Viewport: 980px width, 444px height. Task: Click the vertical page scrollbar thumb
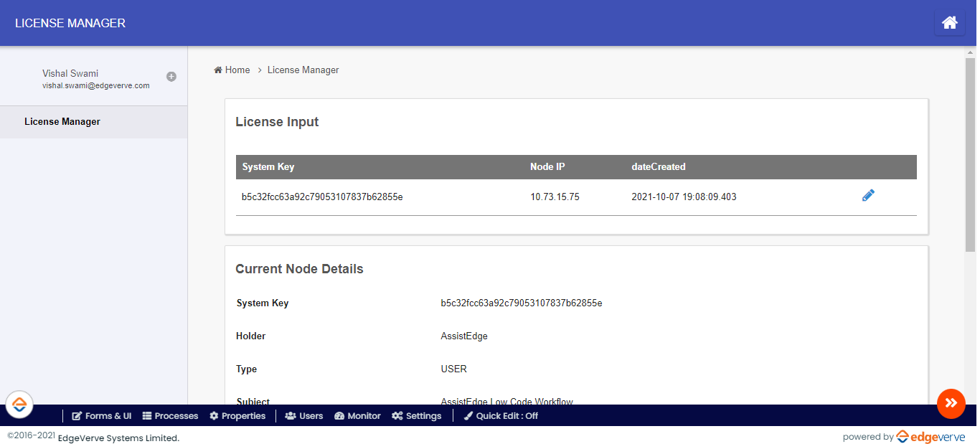970,154
